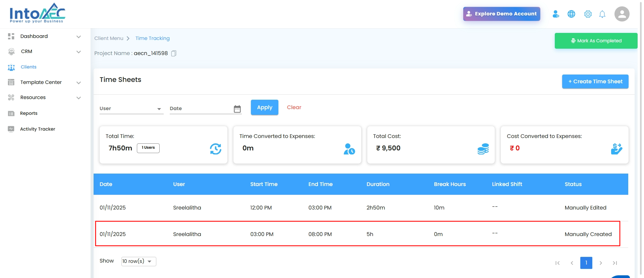Open the User filter dropdown
Screen dimensions: 644x278
pyautogui.click(x=131, y=108)
